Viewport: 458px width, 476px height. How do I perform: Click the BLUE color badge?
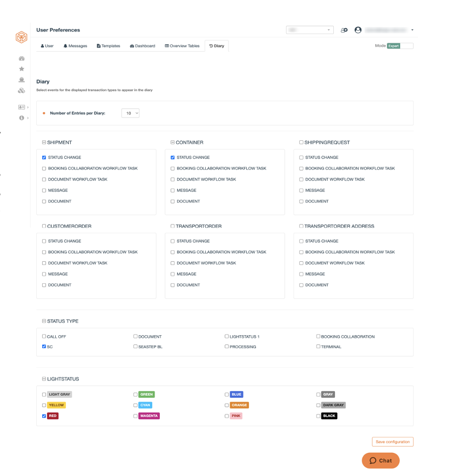click(x=237, y=395)
